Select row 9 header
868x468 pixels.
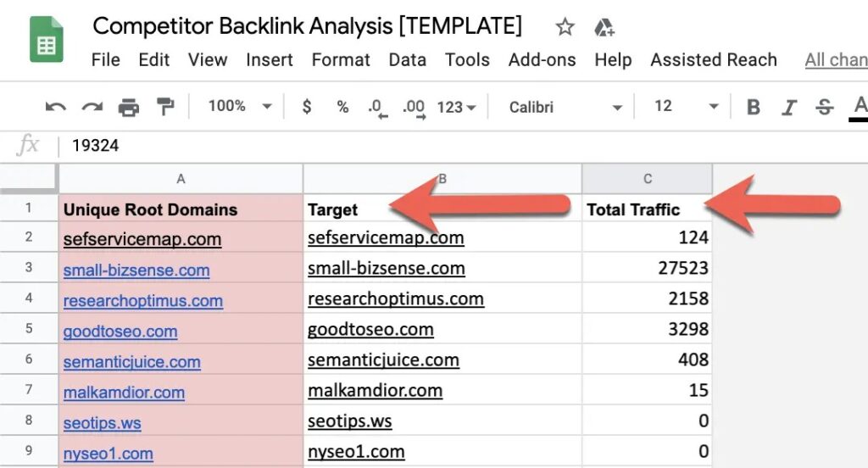point(28,450)
